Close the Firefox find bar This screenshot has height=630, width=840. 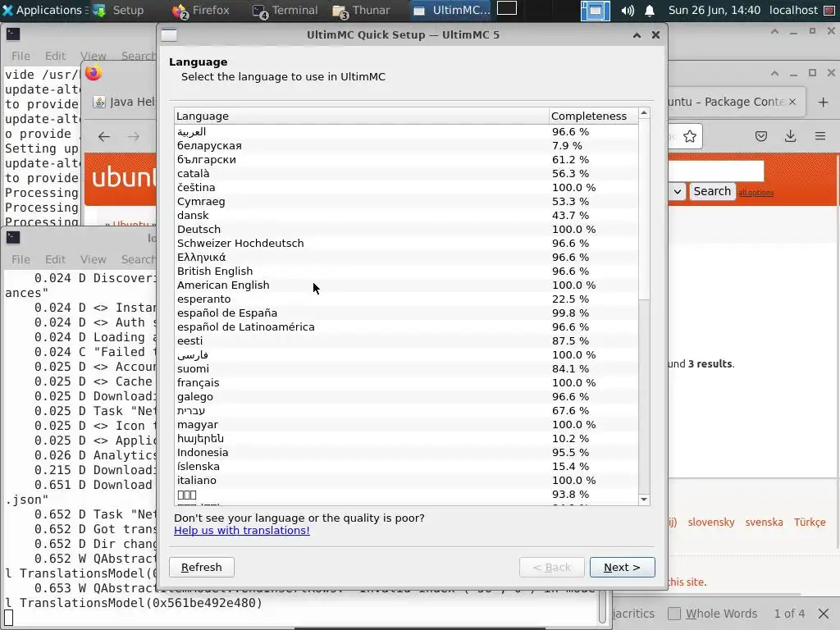pos(824,614)
